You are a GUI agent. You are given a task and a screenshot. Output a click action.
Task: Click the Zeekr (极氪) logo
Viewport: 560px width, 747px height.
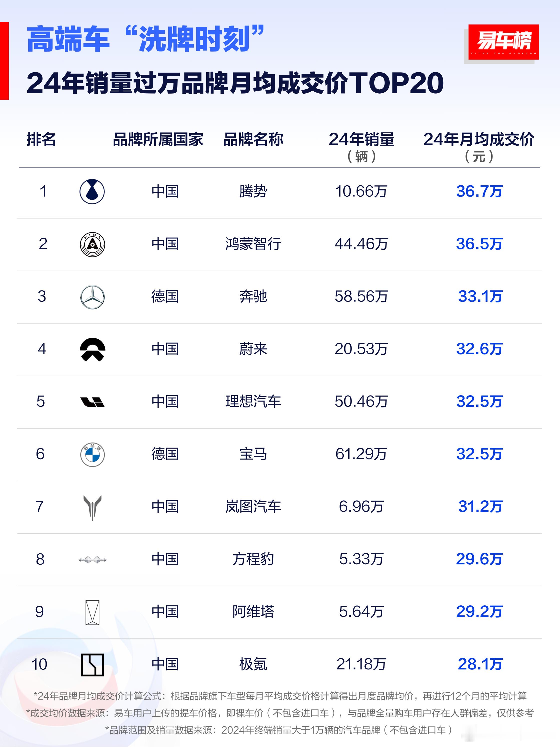pos(92,665)
